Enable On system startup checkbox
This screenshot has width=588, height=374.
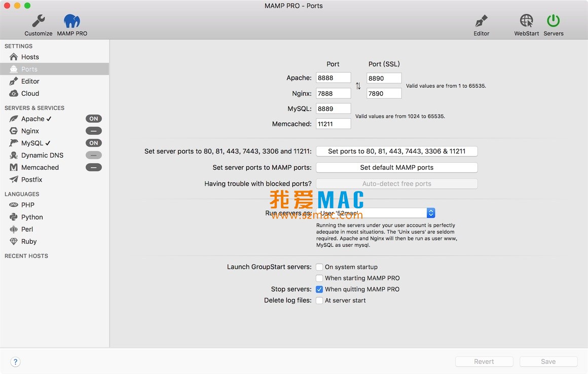point(319,267)
